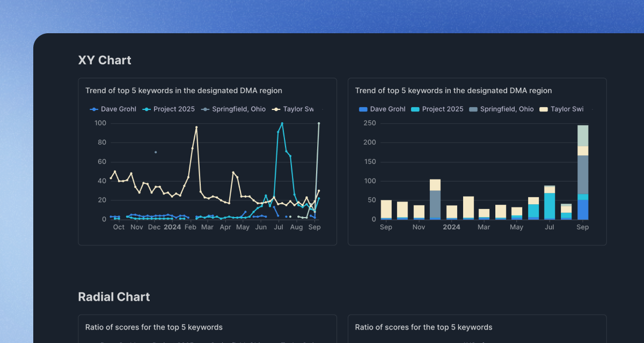Open the overflow legend indicator in line chart

pos(324,109)
